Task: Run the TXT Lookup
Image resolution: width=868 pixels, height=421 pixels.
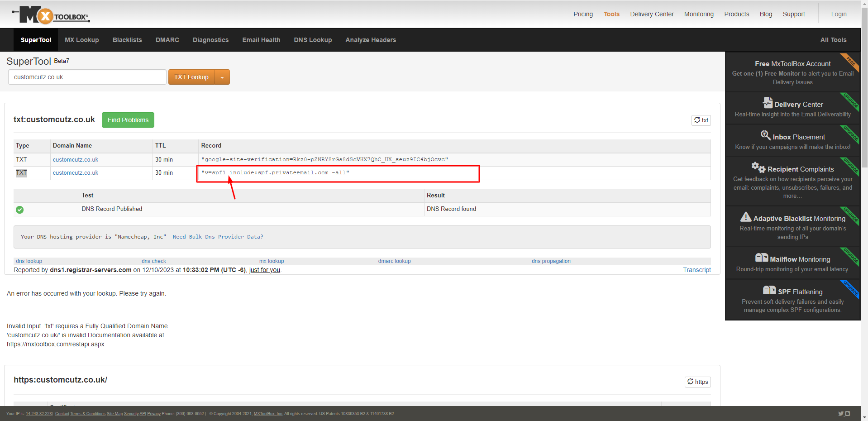Action: [191, 77]
